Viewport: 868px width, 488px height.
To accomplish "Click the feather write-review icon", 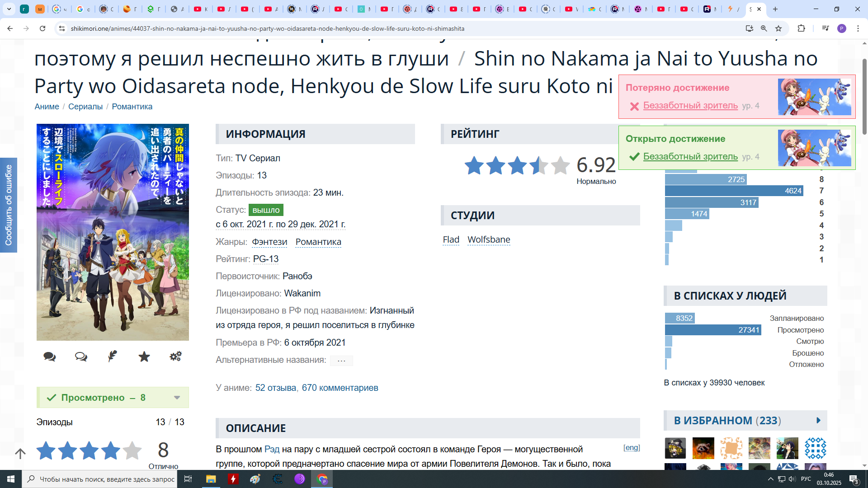I will (113, 357).
